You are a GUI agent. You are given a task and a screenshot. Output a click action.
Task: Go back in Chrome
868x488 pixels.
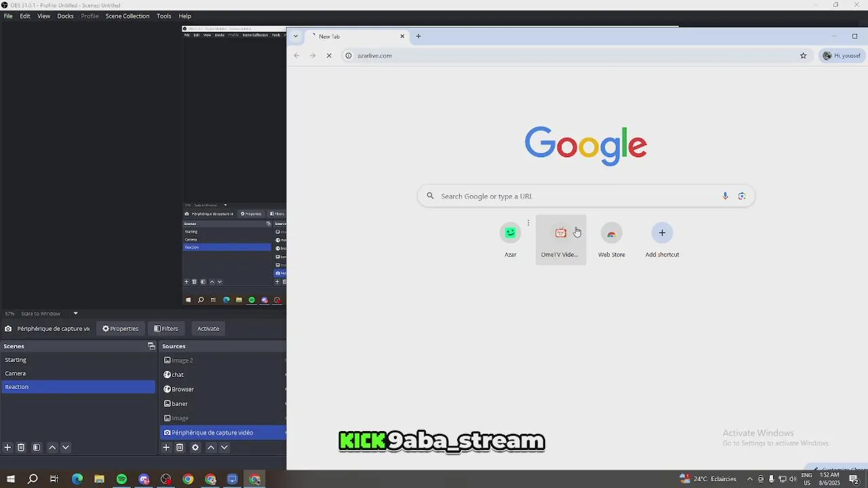[x=296, y=56]
